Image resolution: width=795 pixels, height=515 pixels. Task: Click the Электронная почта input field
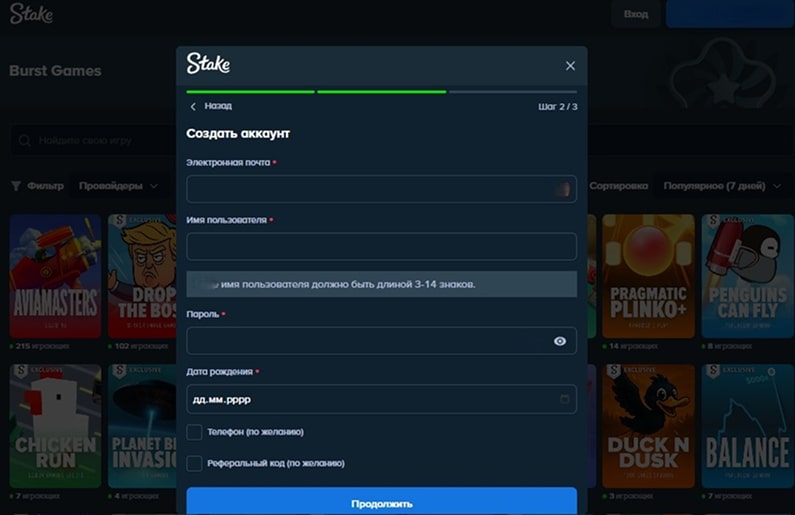[x=381, y=189]
